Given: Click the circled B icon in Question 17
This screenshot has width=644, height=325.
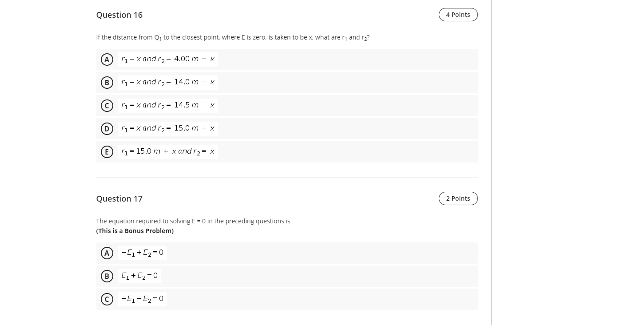Looking at the screenshot, I should tap(107, 276).
